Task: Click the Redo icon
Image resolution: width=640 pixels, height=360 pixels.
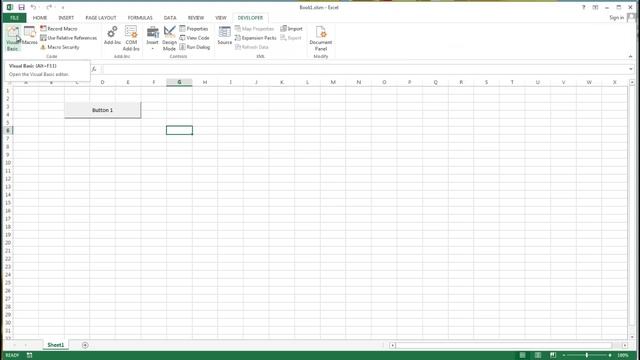Action: pos(49,7)
